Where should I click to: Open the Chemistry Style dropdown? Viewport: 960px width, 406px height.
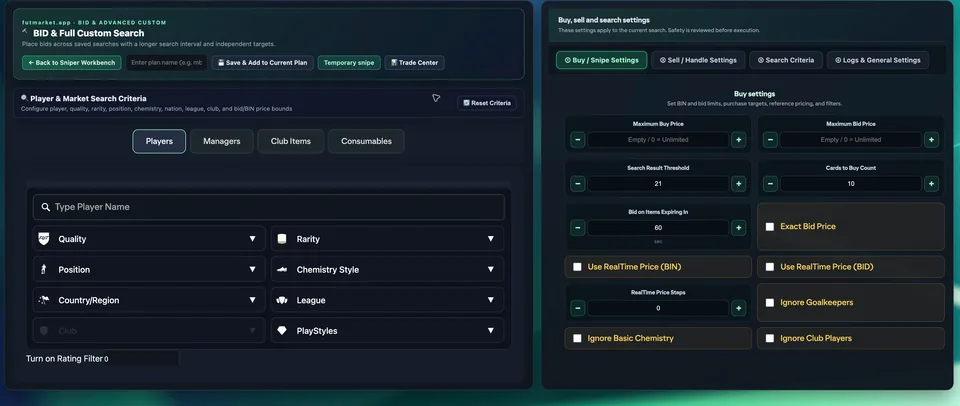point(388,269)
